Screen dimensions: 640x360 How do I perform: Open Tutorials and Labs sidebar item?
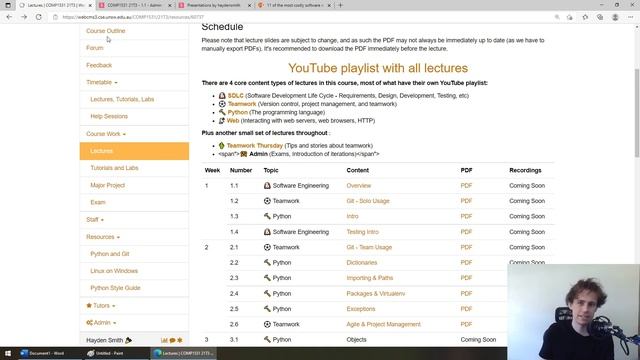114,168
